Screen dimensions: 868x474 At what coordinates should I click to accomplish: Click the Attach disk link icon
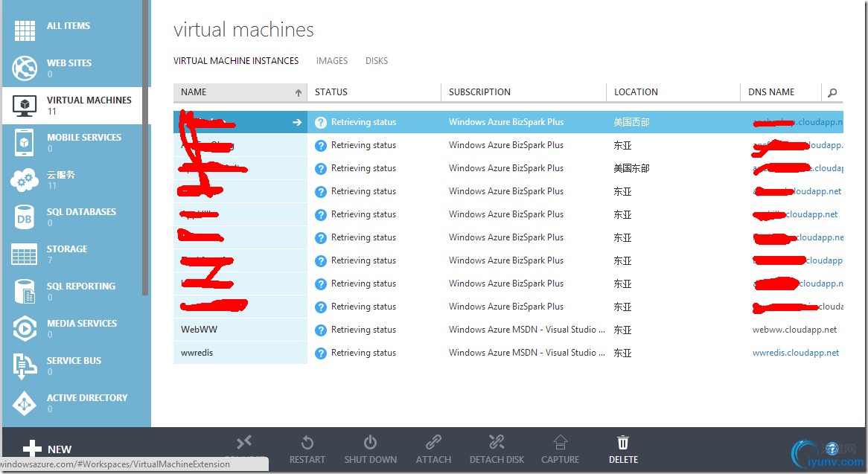433,442
